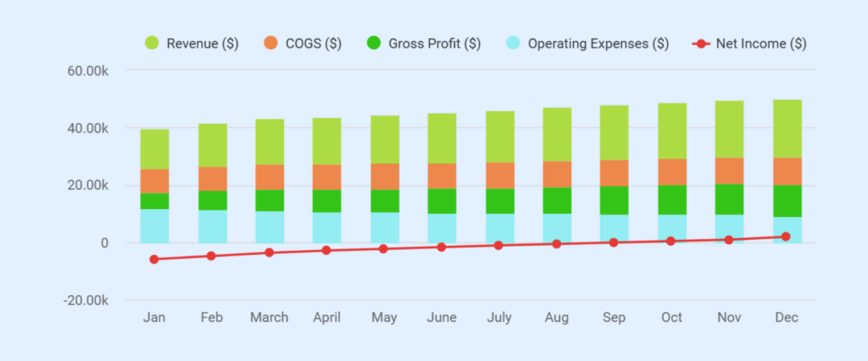
Task: Click Operating Expenses segment of March bar
Action: (270, 227)
